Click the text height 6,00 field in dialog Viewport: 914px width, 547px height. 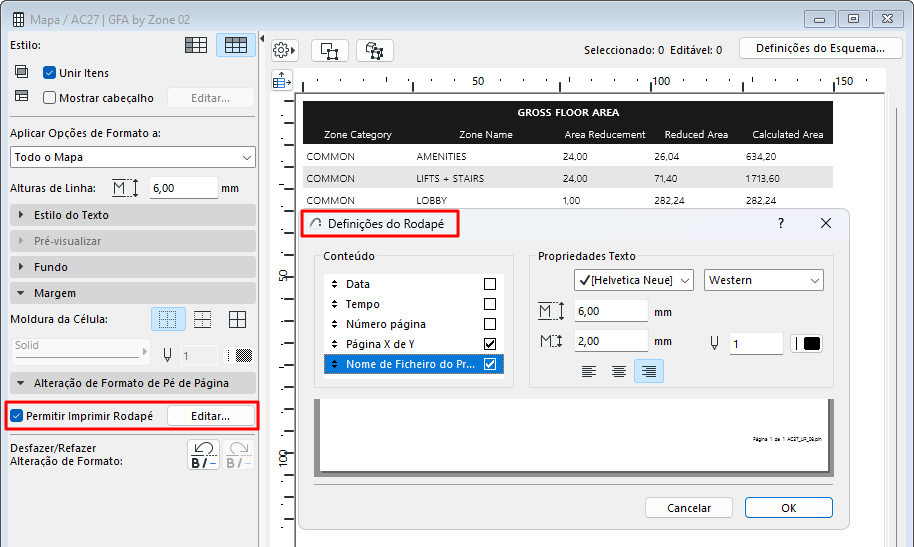click(611, 311)
